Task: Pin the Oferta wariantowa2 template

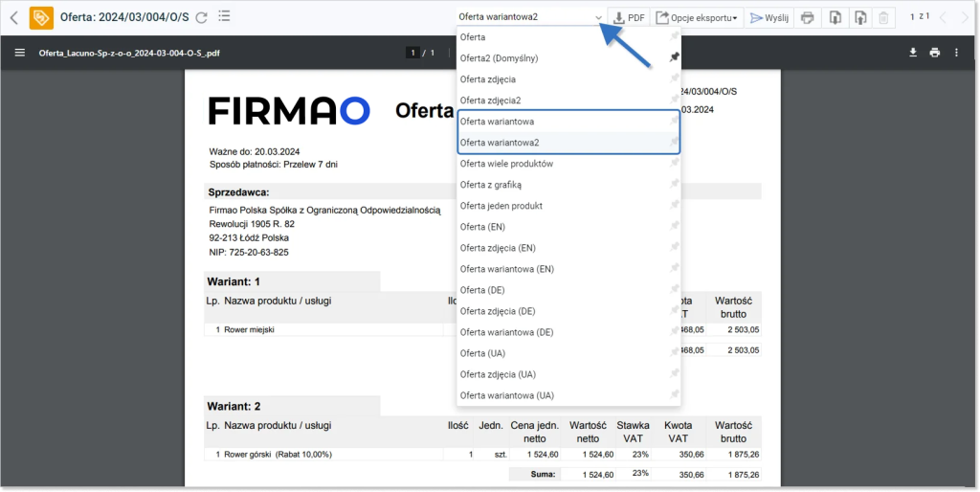Action: [674, 143]
